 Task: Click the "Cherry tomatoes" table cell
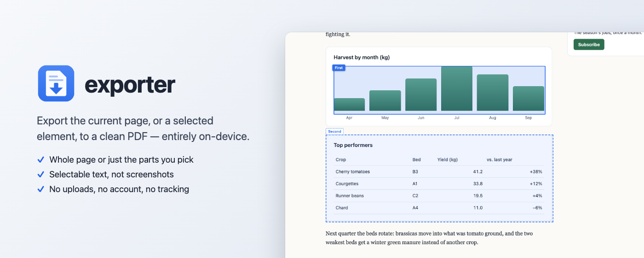point(353,172)
